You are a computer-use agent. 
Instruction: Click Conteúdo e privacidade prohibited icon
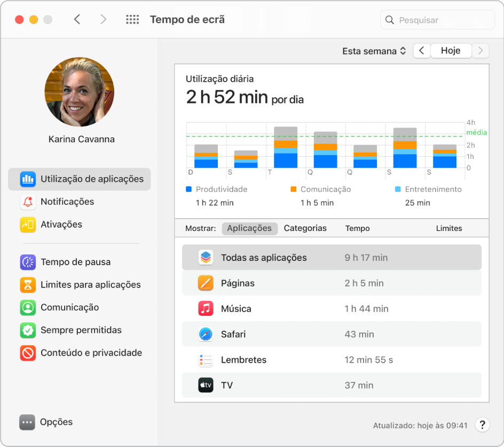28,353
